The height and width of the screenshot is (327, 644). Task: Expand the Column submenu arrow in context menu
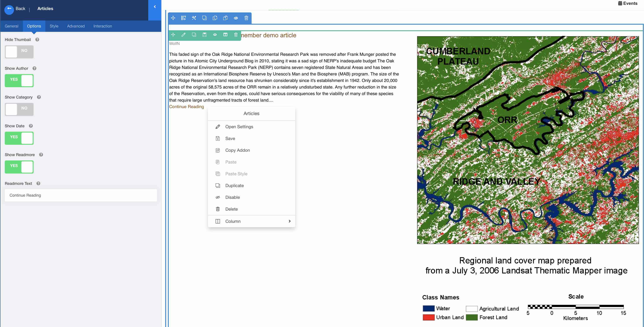pyautogui.click(x=290, y=221)
